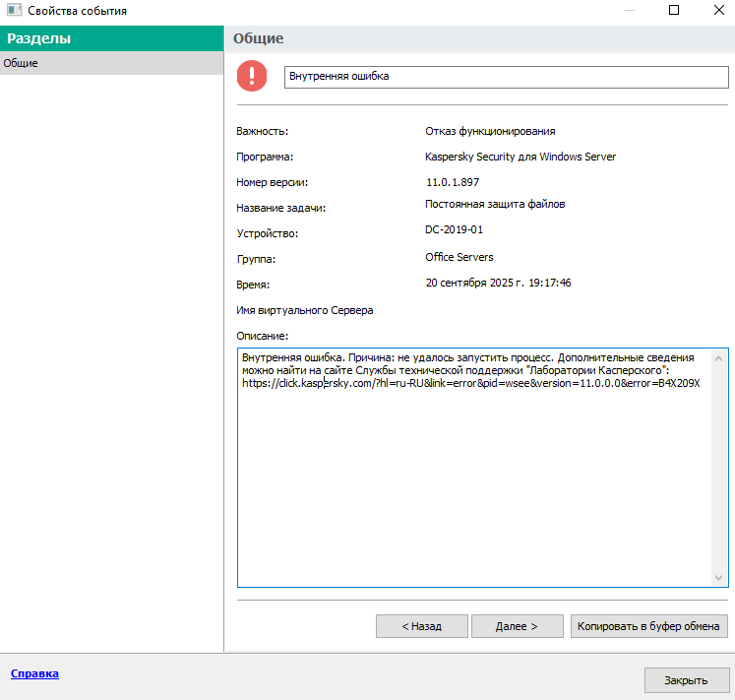Screen dimensions: 735x700
Task: Maximize the Свойства события window
Action: 674,11
